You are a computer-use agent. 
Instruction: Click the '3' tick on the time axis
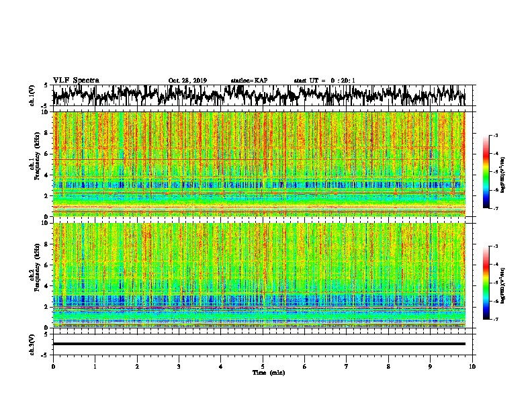[x=179, y=367]
